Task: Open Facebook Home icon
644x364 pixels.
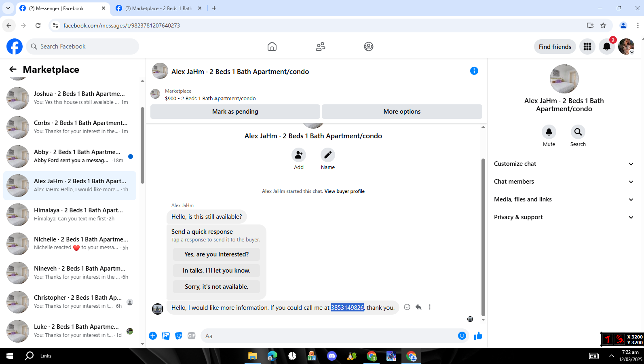Action: pyautogui.click(x=272, y=47)
